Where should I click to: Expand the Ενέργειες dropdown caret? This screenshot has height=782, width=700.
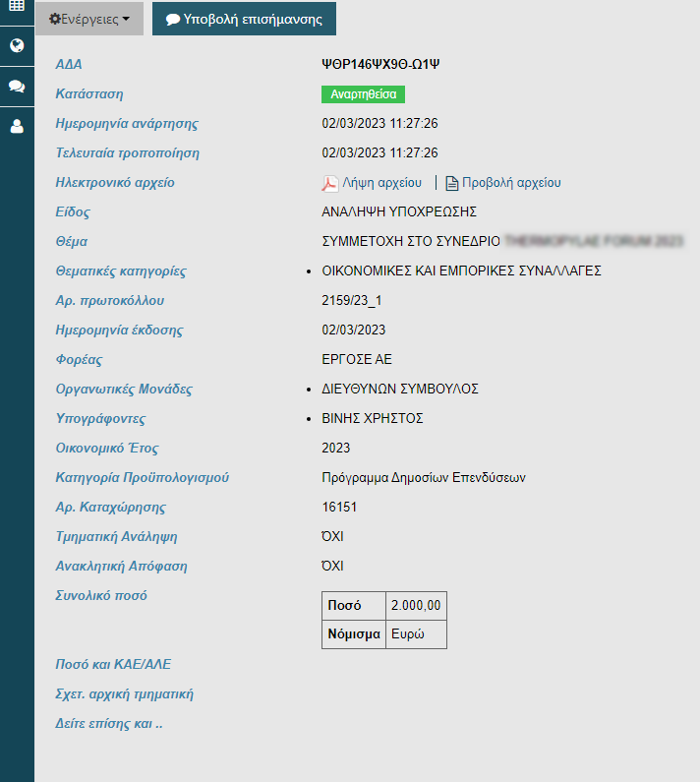pyautogui.click(x=126, y=20)
